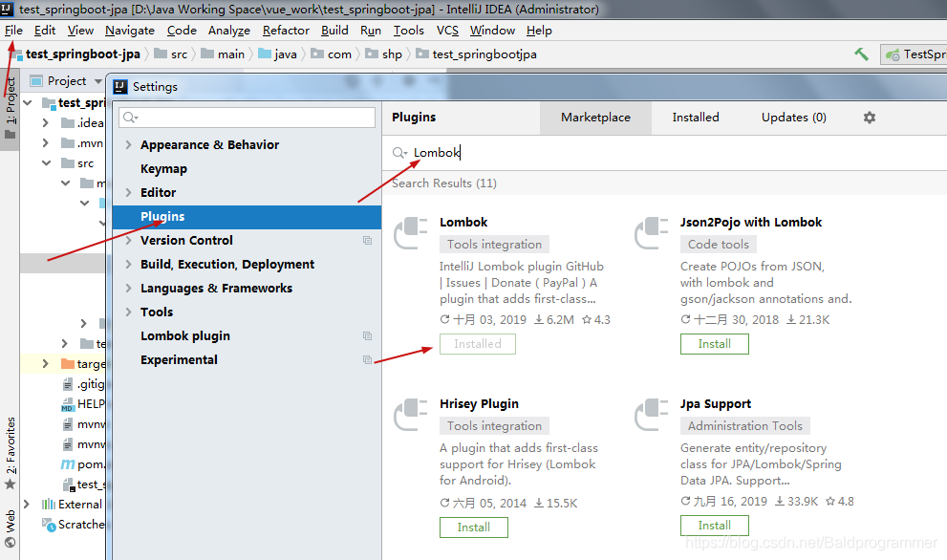This screenshot has width=947, height=560.
Task: Switch to the Installed plugins tab
Action: (695, 116)
